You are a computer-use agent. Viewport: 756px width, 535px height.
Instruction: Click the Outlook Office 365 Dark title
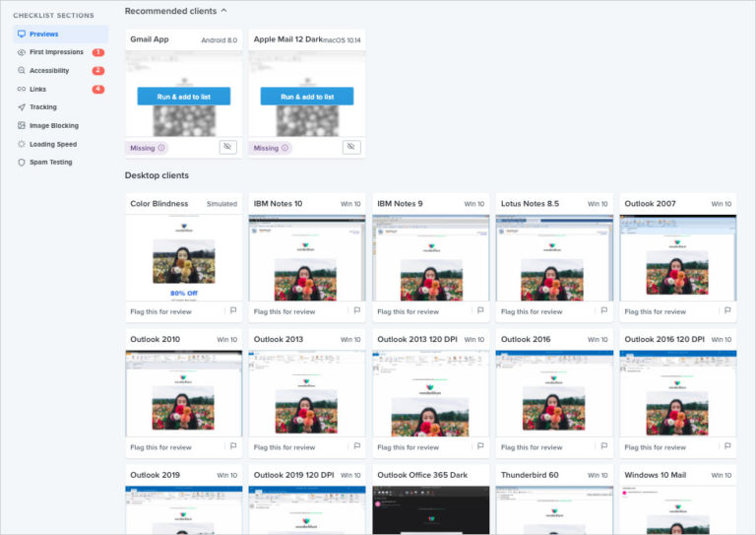pos(422,475)
